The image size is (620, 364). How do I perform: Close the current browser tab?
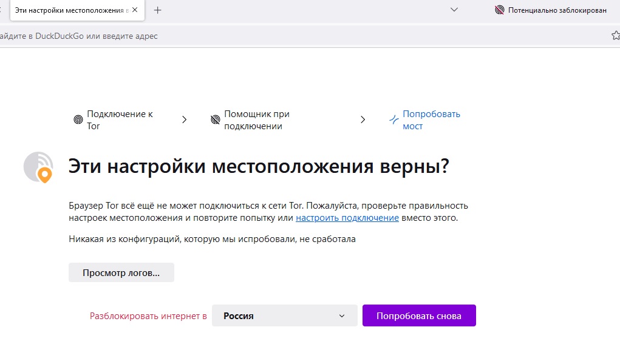135,10
